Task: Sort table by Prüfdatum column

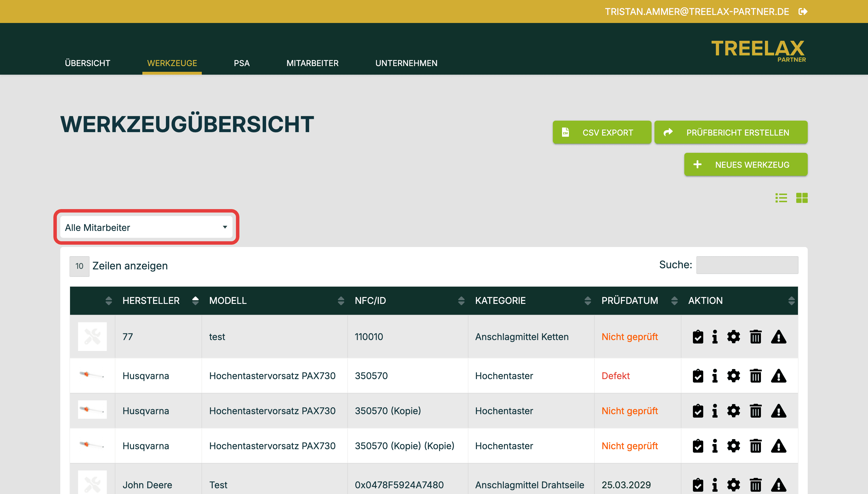Action: tap(638, 301)
